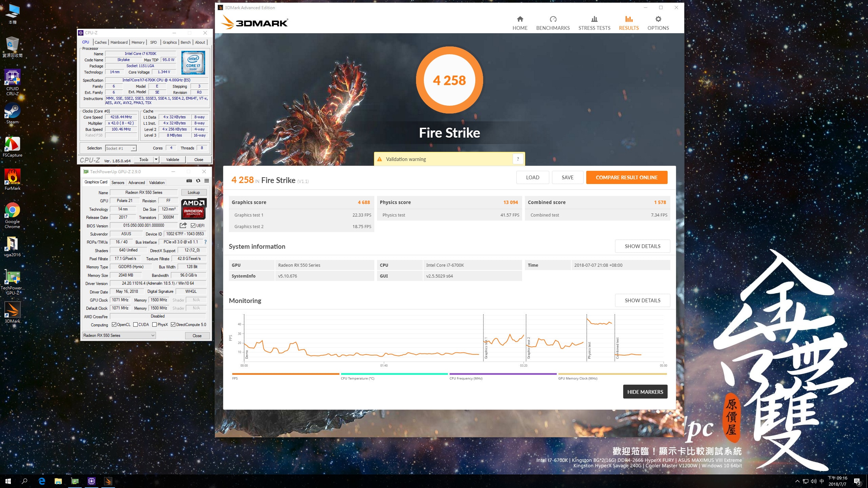Image resolution: width=868 pixels, height=488 pixels.
Task: Click the Bus Interface question mark in GPU-Z
Action: tap(205, 242)
